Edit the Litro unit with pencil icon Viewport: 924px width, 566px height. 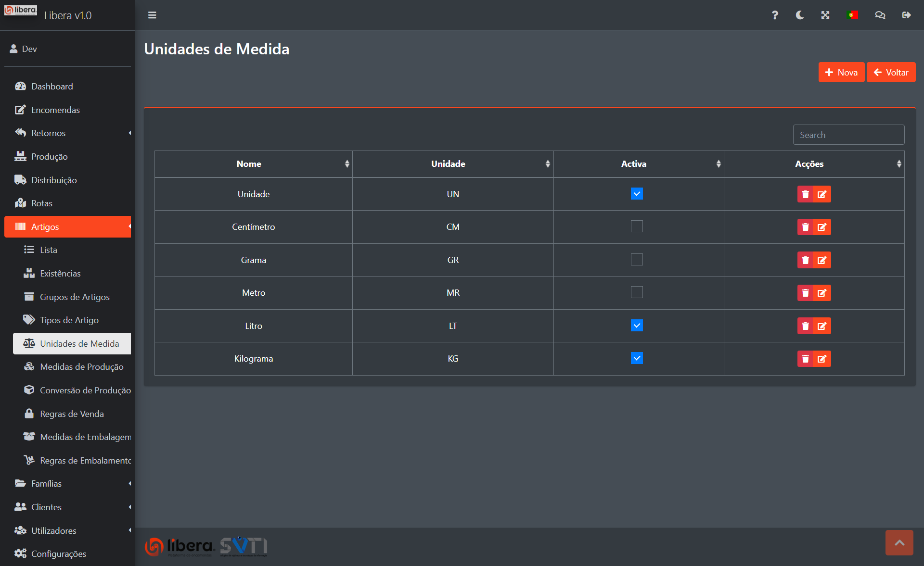pyautogui.click(x=822, y=326)
